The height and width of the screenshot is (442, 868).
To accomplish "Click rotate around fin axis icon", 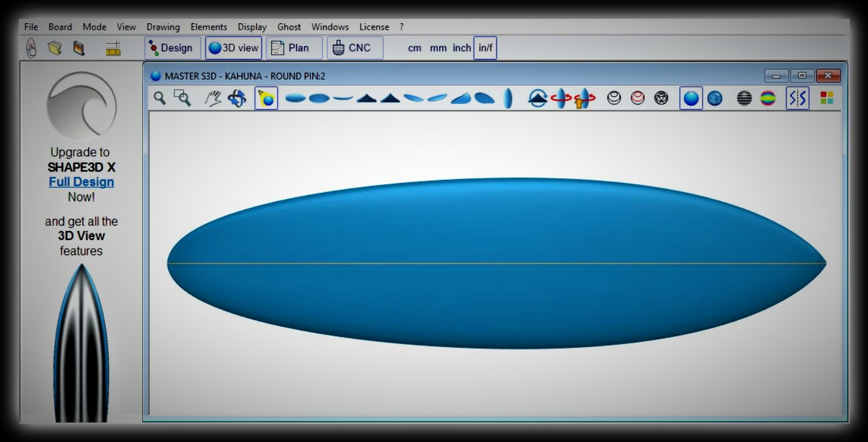I will [538, 98].
